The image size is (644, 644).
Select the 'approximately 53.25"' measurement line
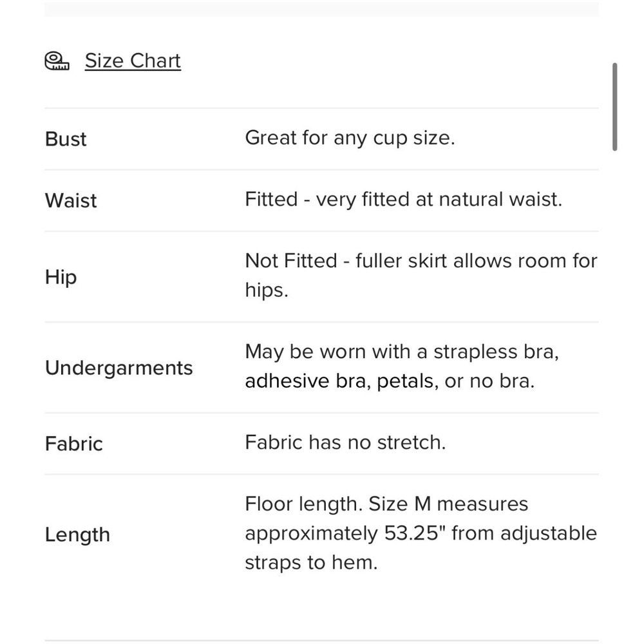point(421,533)
